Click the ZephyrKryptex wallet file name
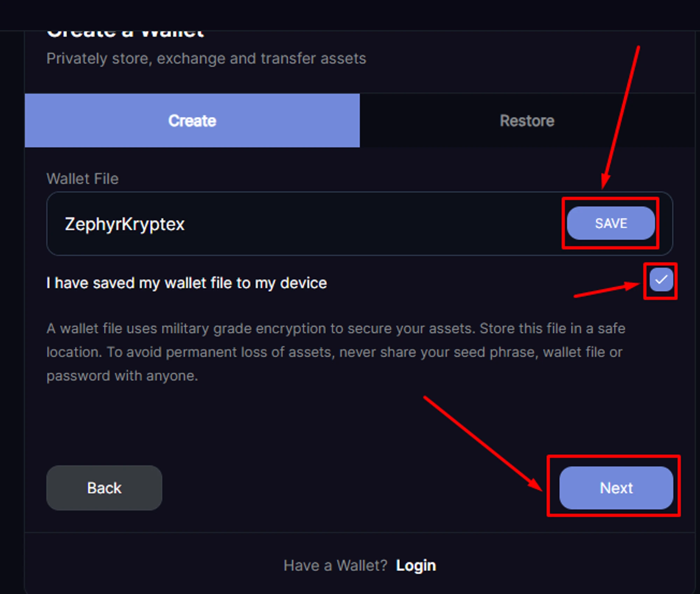The image size is (700, 594). (125, 224)
